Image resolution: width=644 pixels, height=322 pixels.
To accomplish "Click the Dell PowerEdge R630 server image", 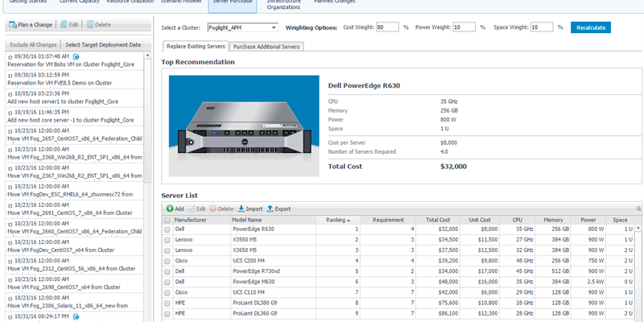I will [244, 126].
